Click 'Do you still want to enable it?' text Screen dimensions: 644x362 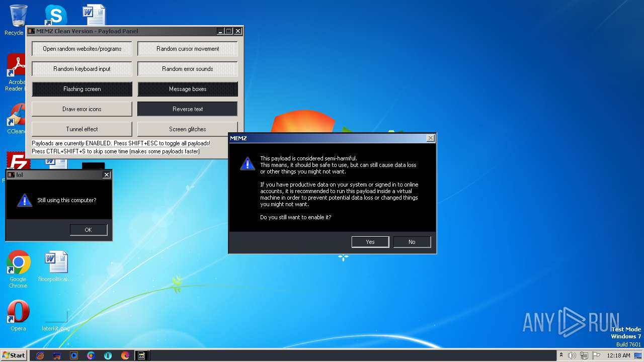point(296,217)
